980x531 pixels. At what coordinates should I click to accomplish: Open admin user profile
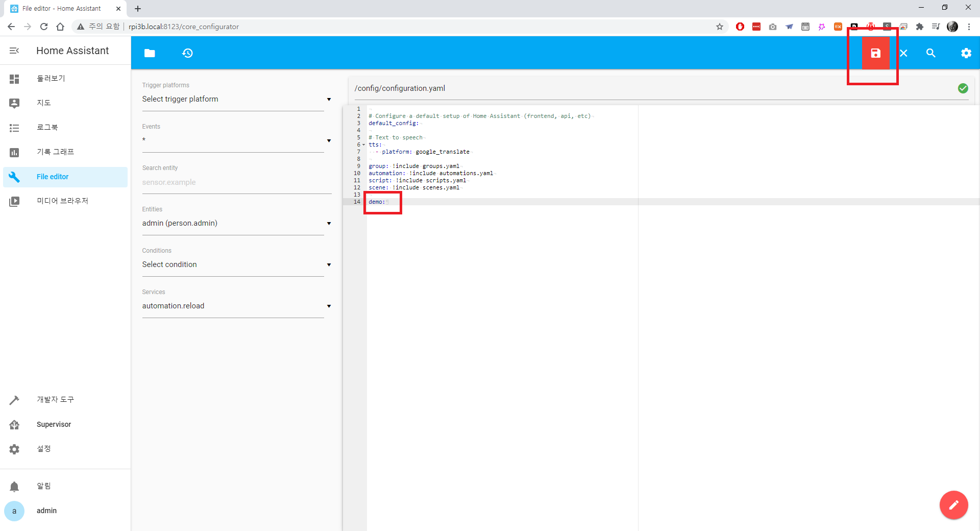65,511
